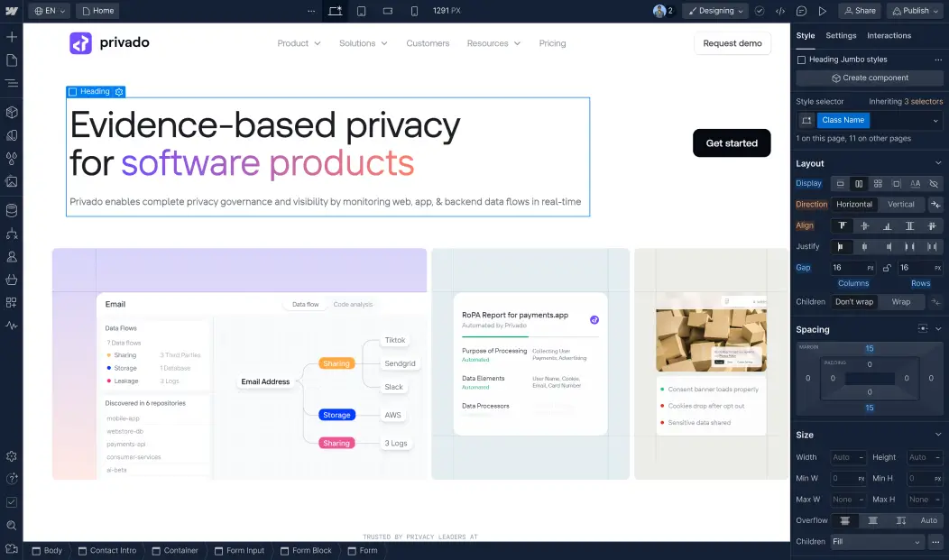This screenshot has width=949, height=560.
Task: Click the status checkmark icon in top bar
Action: click(x=760, y=11)
